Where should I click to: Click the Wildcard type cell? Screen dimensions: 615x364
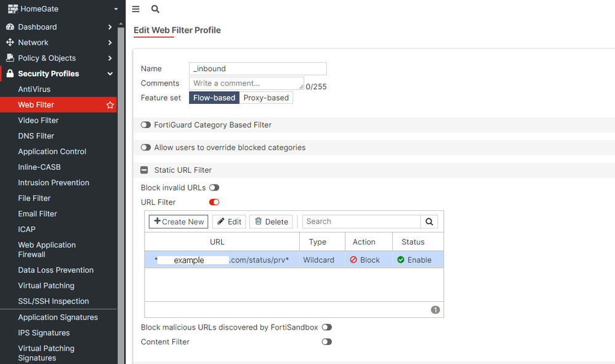pos(322,259)
